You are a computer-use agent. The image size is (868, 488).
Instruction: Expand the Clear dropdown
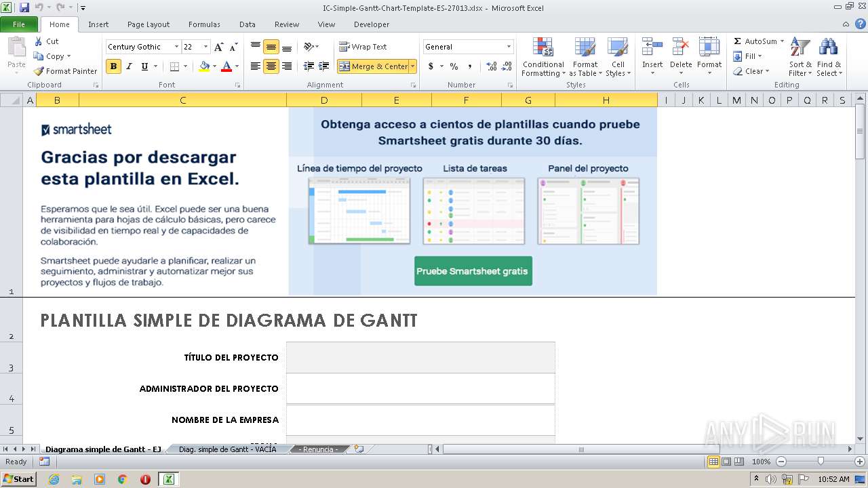[x=767, y=71]
